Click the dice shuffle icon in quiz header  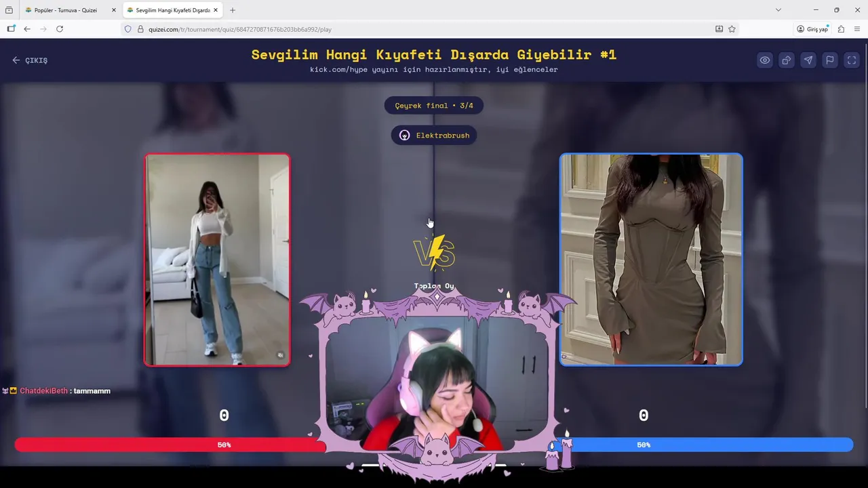click(787, 60)
